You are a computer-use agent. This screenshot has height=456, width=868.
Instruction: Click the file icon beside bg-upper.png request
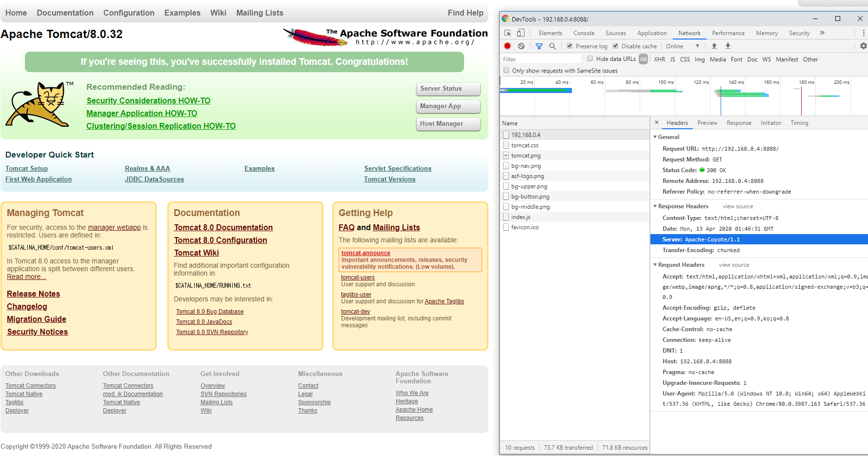point(506,186)
